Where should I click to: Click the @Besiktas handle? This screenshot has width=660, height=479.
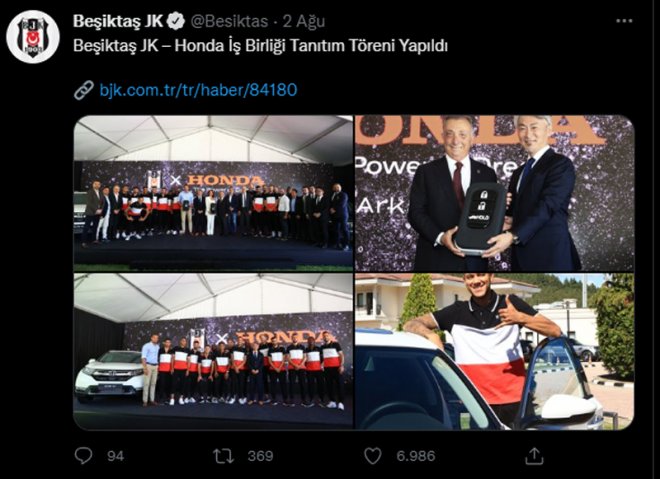(x=229, y=21)
